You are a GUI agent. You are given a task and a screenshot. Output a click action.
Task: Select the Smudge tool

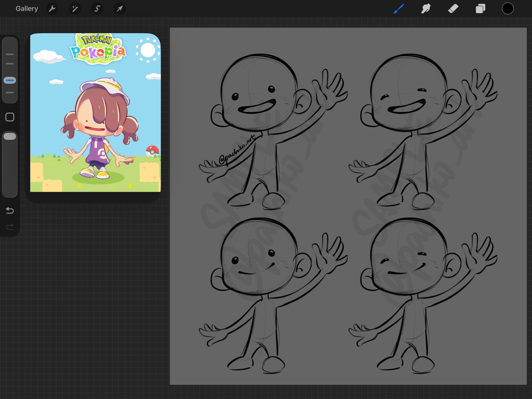click(426, 9)
